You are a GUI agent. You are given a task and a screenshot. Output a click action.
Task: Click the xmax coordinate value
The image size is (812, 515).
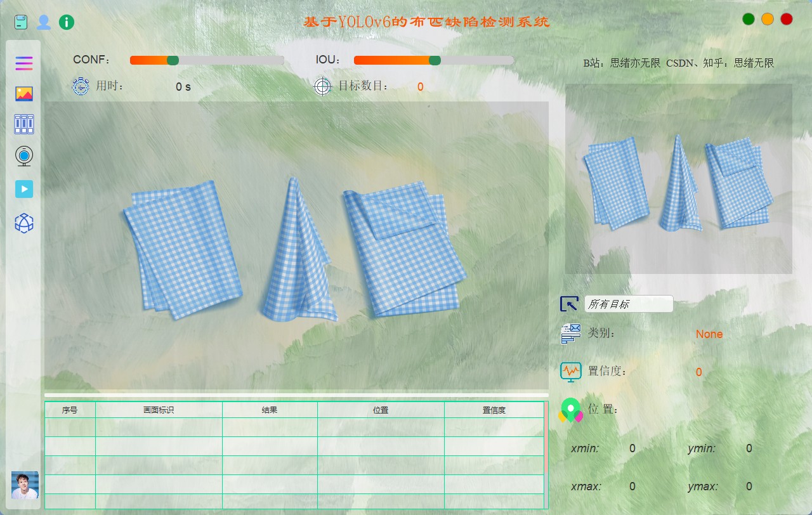(x=632, y=486)
